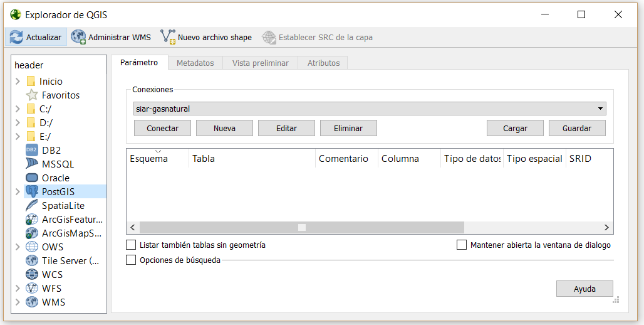Click the Editar button
The width and height of the screenshot is (644, 325).
point(287,129)
